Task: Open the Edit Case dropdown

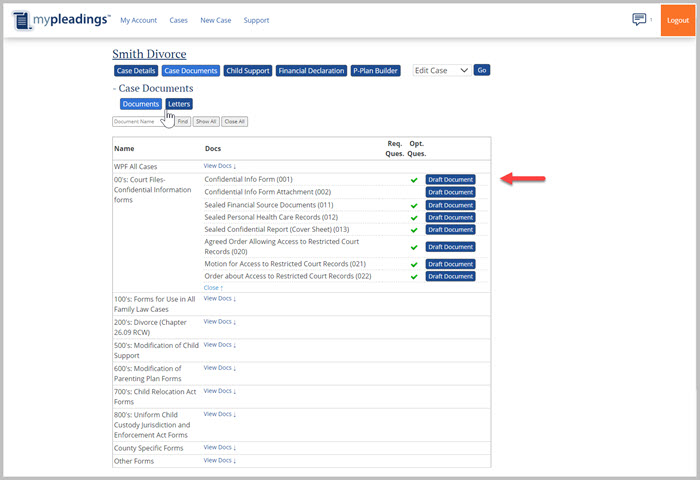Action: click(x=441, y=71)
